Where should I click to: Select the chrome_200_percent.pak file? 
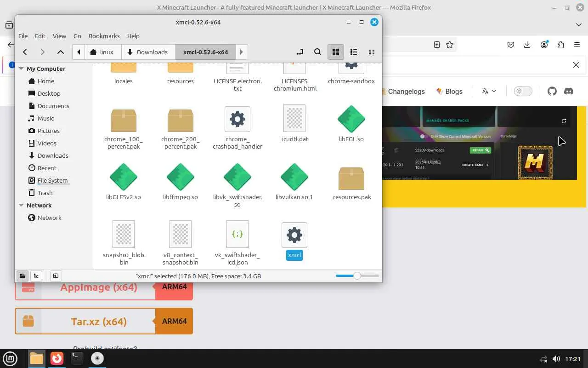[x=181, y=128]
